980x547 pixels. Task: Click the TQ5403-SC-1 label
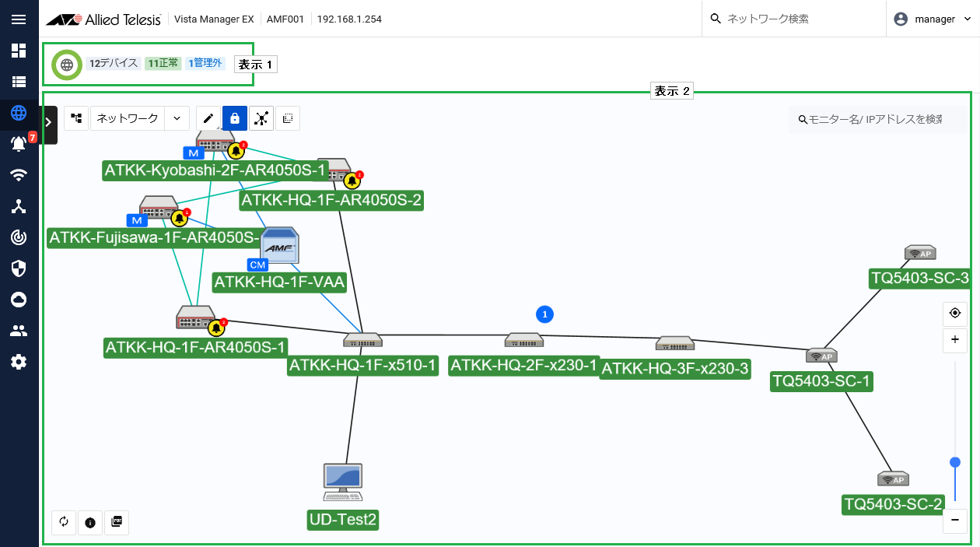[x=821, y=381]
